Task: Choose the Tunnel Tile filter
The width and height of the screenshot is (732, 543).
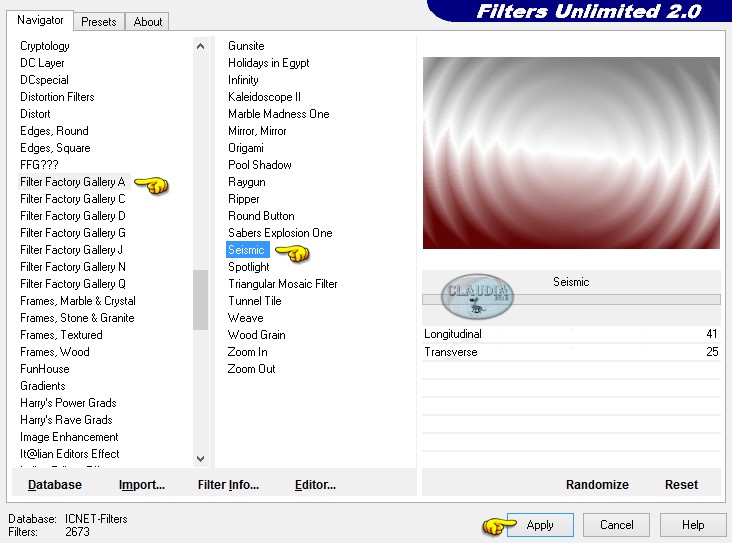Action: [254, 301]
